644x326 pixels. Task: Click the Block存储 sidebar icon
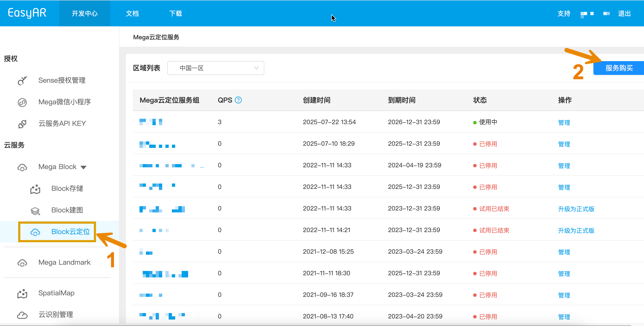point(35,189)
